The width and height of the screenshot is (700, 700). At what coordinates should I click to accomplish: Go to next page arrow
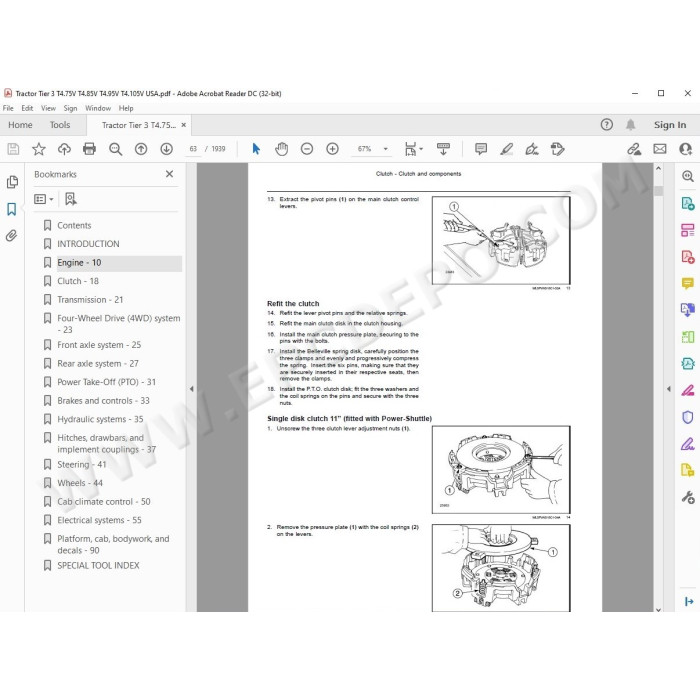pyautogui.click(x=167, y=149)
